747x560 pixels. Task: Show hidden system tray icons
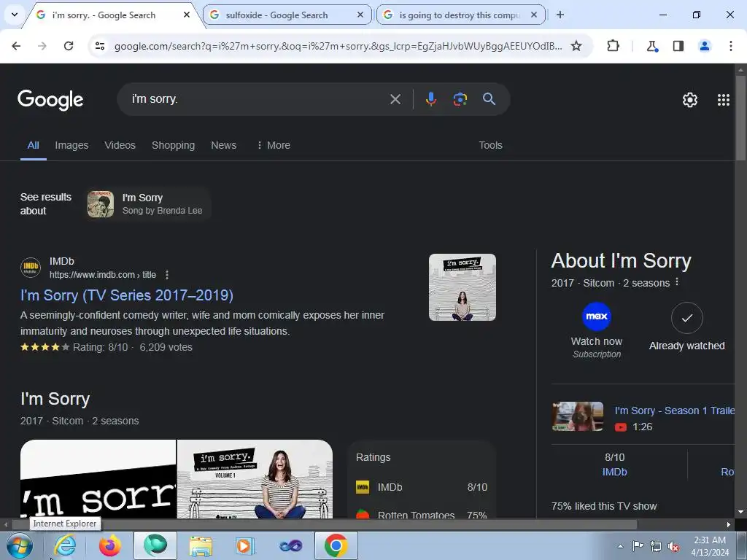[x=620, y=546]
